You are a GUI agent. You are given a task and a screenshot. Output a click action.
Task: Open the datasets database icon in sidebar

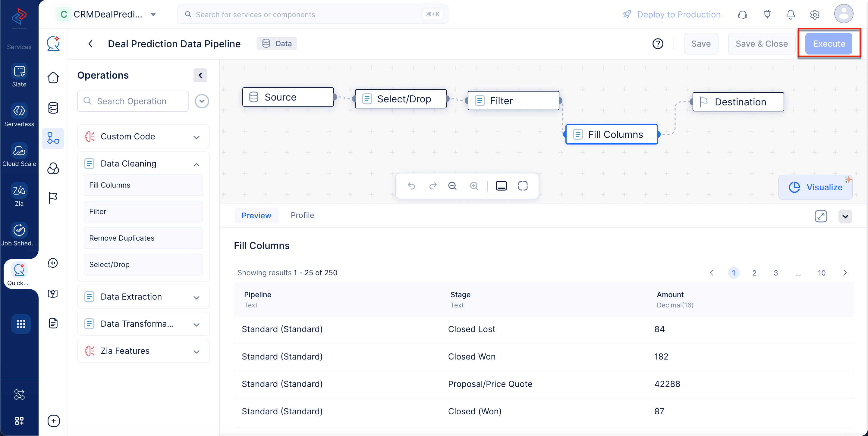click(x=53, y=108)
